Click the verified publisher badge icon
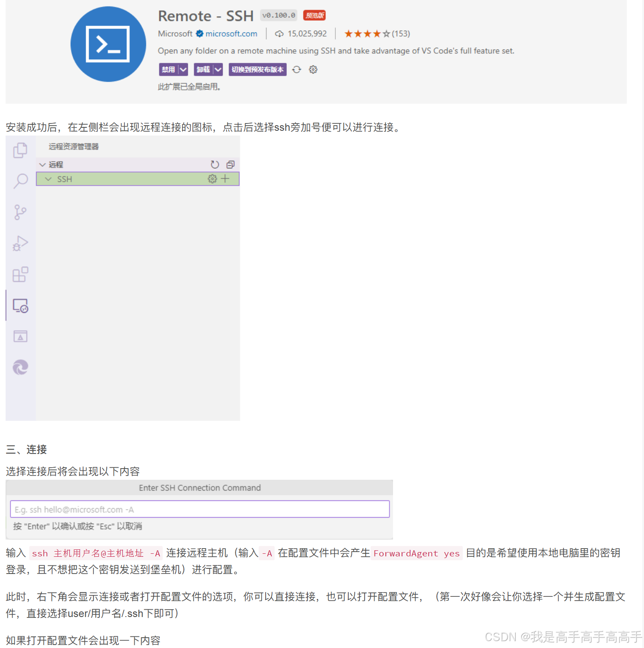Screen dimensions: 644x648 [199, 34]
